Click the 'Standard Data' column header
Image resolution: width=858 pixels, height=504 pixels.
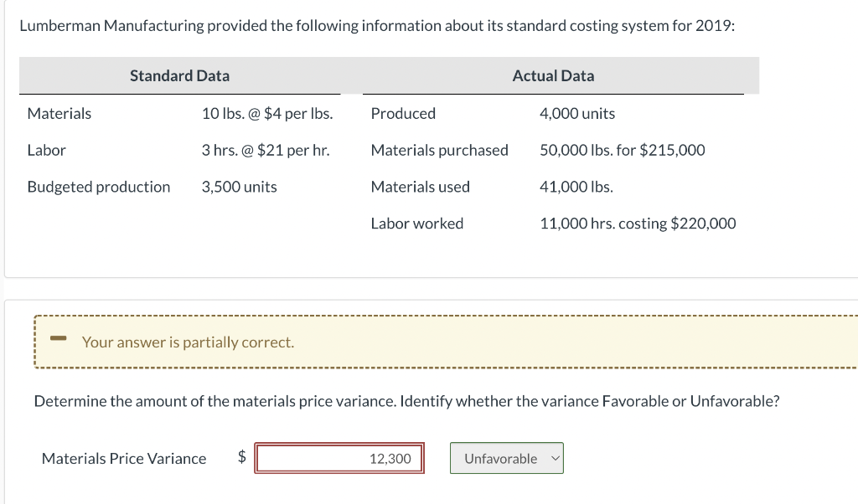point(179,75)
